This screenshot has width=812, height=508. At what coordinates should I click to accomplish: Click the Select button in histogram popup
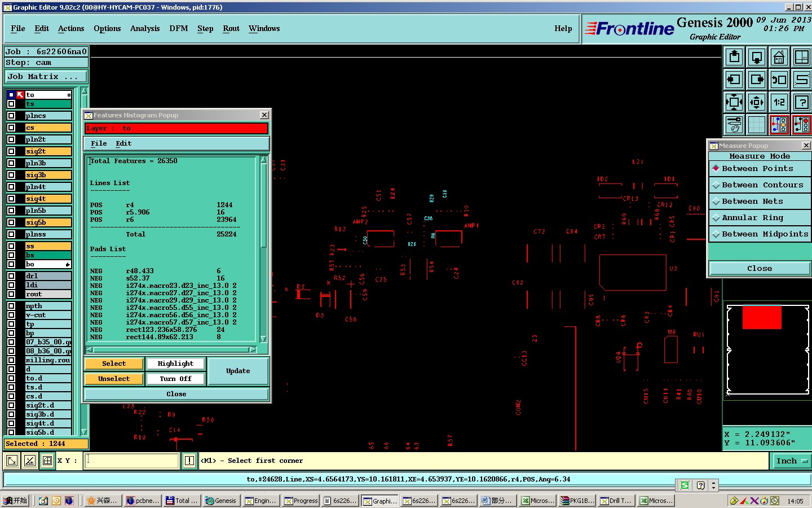(x=114, y=364)
